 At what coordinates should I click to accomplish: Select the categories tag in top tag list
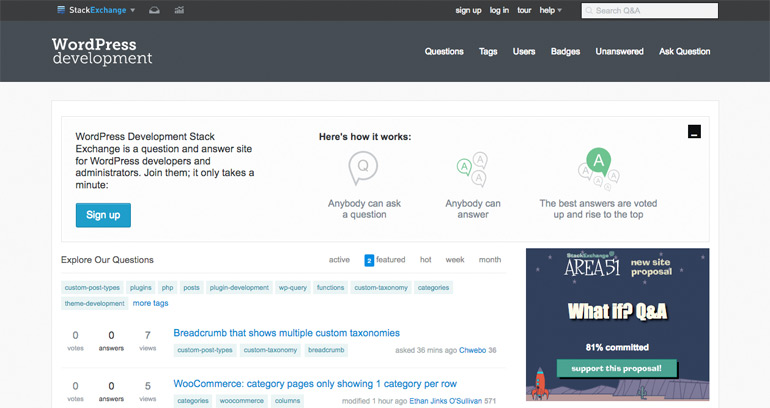pos(433,288)
